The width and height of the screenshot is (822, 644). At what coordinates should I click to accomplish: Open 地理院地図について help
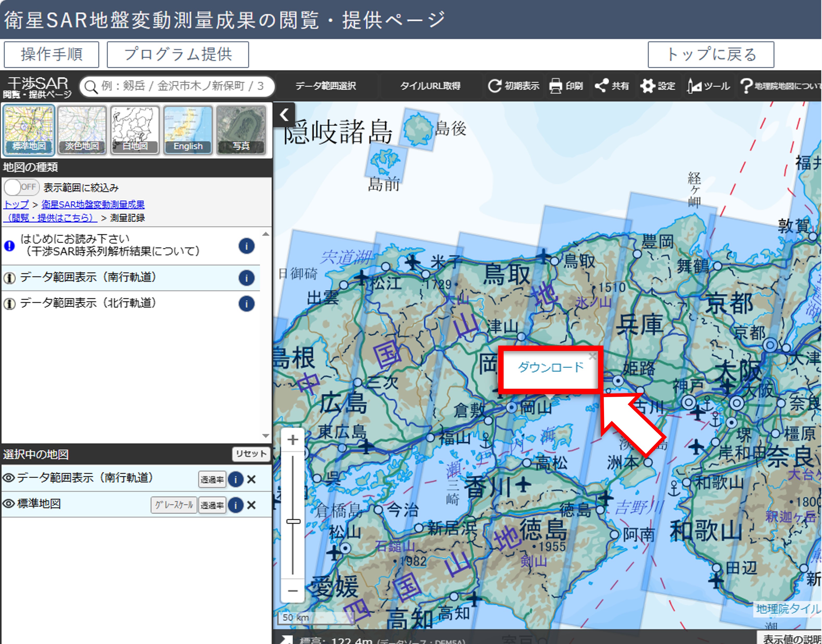tap(781, 86)
